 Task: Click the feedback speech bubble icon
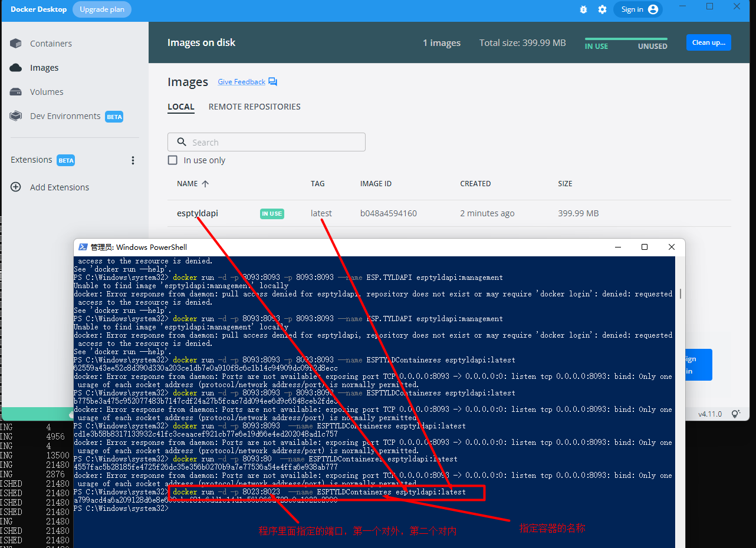pyautogui.click(x=272, y=82)
